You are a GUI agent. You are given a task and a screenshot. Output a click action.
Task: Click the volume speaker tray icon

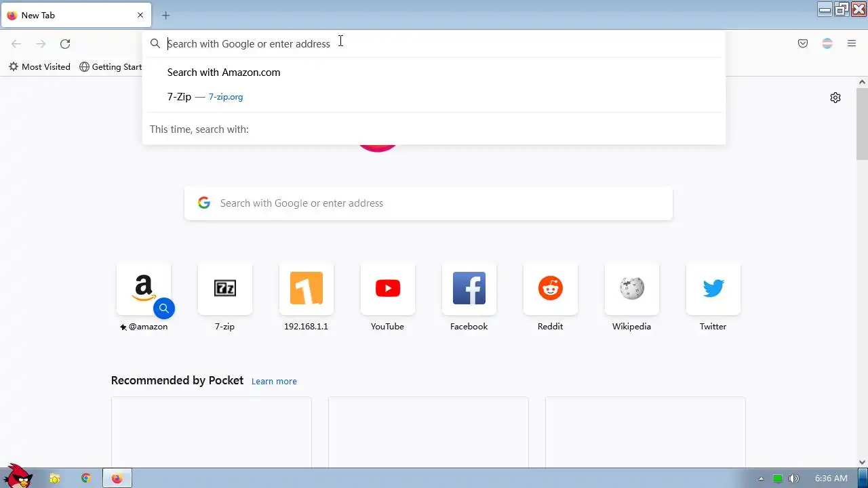794,479
